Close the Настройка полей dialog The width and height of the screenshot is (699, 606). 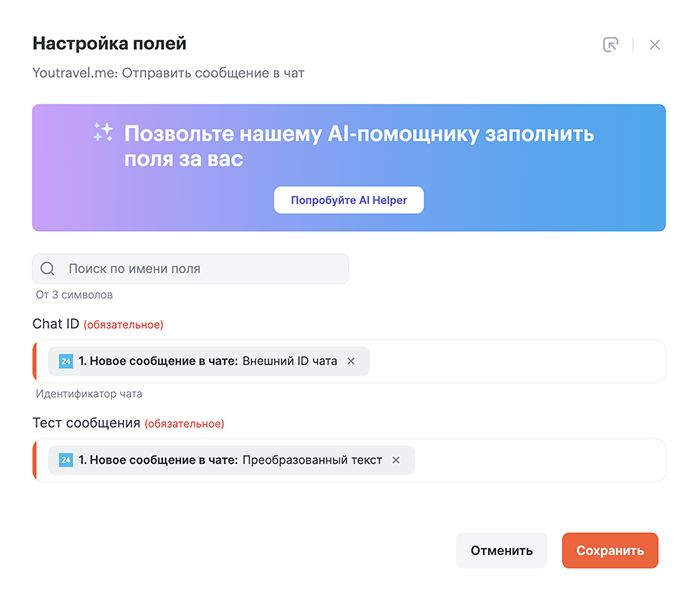tap(654, 45)
